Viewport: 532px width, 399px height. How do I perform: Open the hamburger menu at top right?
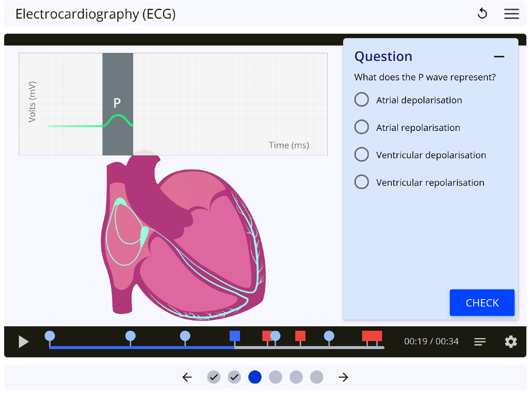coord(511,14)
